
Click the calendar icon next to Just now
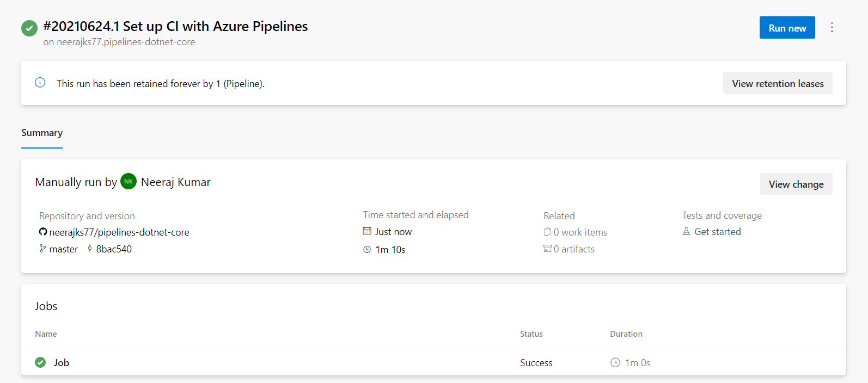367,231
